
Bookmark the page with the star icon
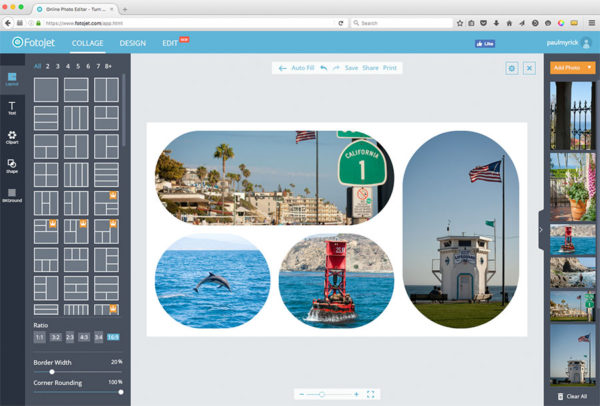(460, 23)
